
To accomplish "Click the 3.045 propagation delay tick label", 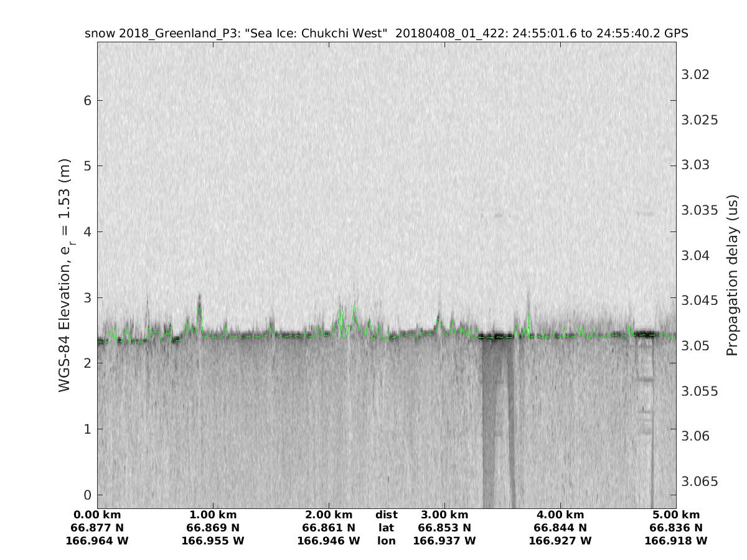I will coord(700,301).
